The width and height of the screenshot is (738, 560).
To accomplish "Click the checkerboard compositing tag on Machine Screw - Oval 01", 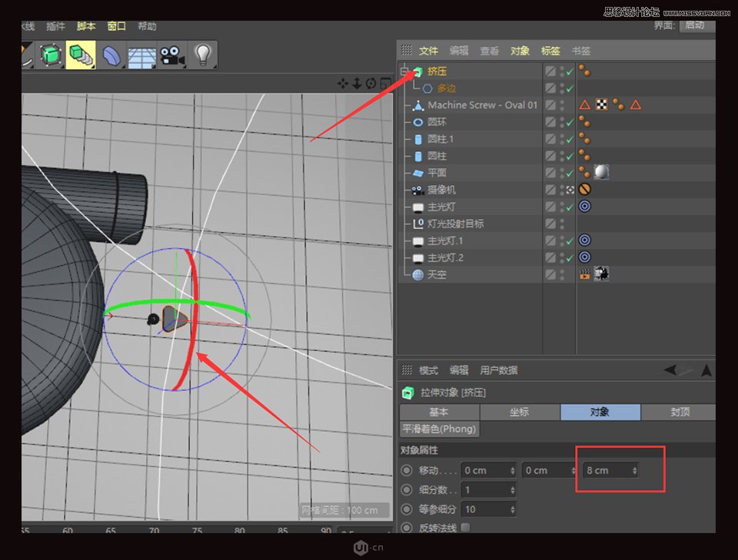I will tap(602, 104).
